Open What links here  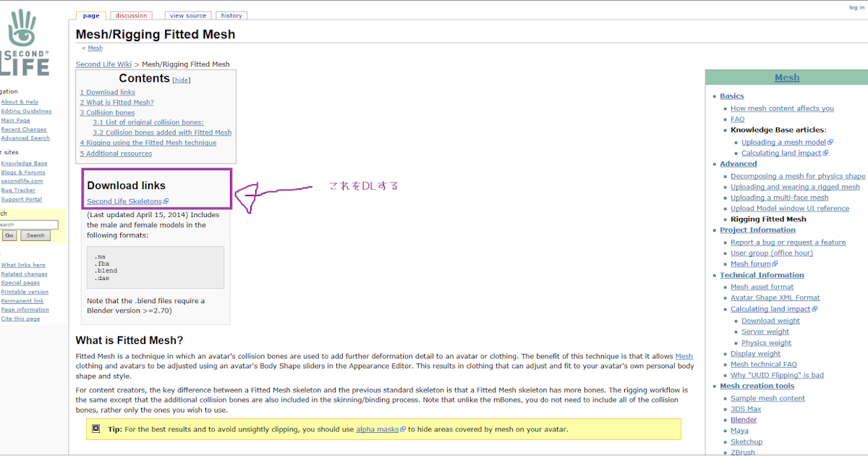[23, 265]
